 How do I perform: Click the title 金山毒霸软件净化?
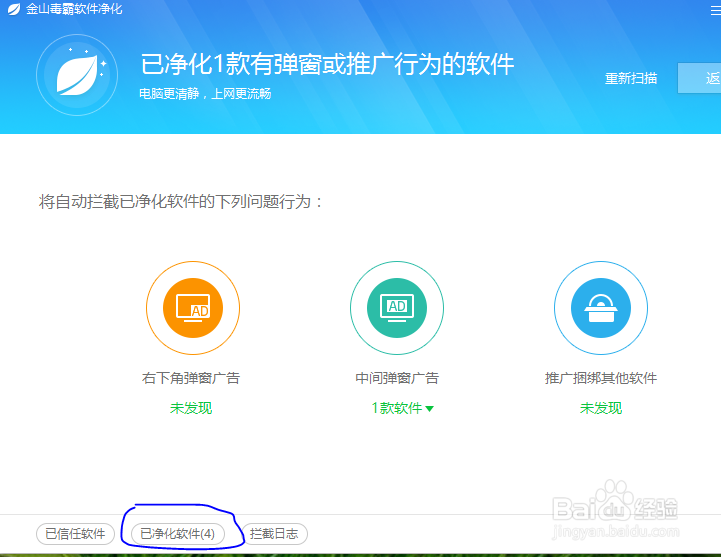point(74,9)
